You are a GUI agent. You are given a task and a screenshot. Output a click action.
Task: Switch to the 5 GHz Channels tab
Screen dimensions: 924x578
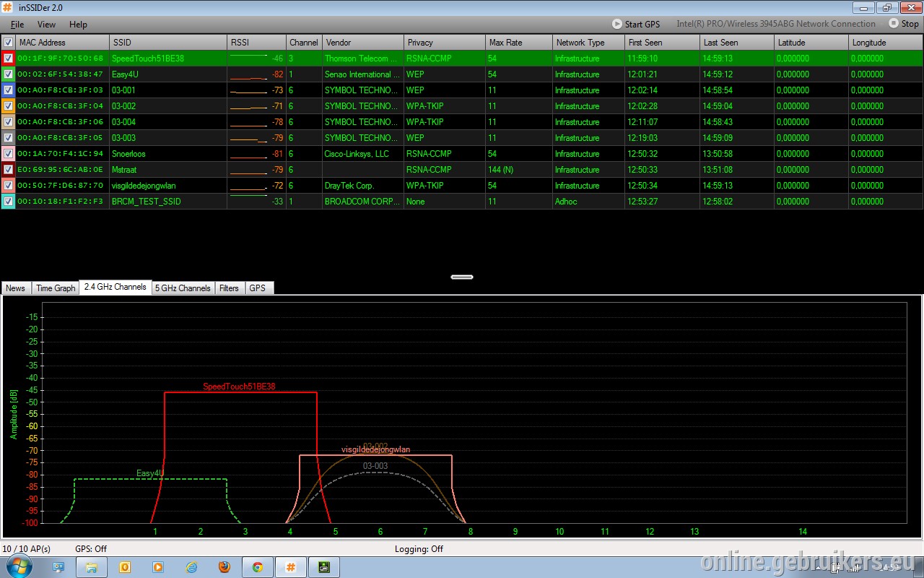point(183,288)
